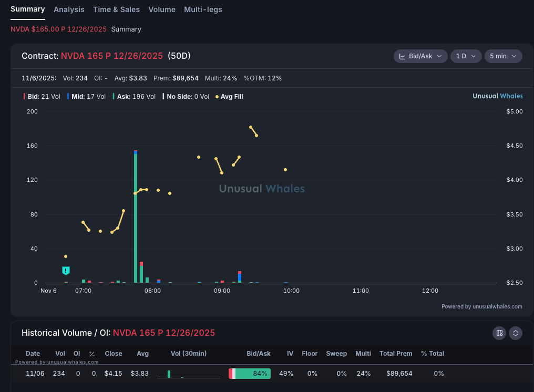Click the $89,654 total premium cell

399,374
